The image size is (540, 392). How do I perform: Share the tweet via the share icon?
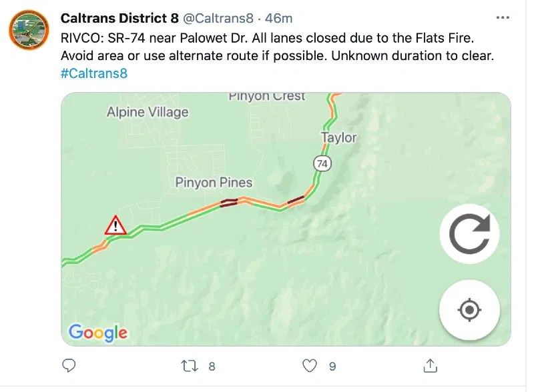coord(430,365)
